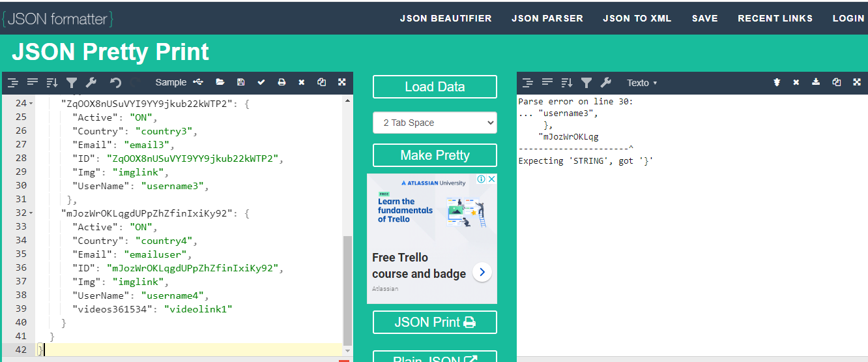Click the JSON formatter logo

(x=57, y=19)
